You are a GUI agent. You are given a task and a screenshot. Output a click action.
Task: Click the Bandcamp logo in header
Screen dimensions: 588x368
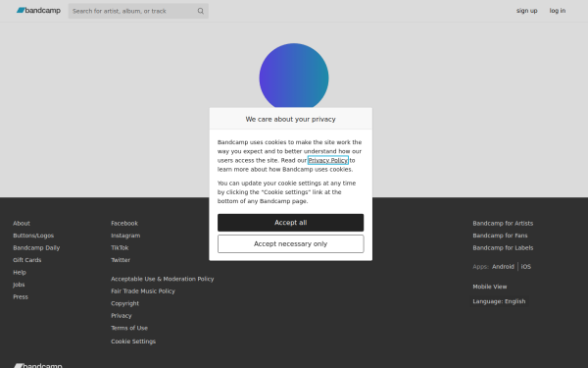38,11
